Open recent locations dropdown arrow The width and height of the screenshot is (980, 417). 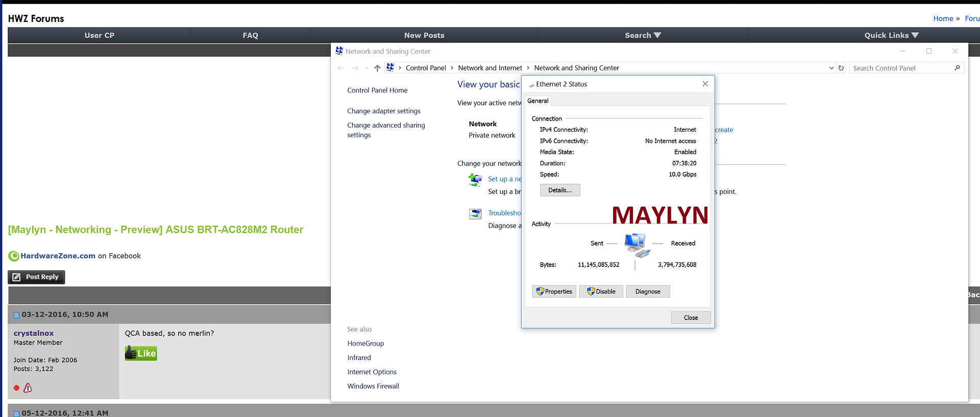pos(366,68)
